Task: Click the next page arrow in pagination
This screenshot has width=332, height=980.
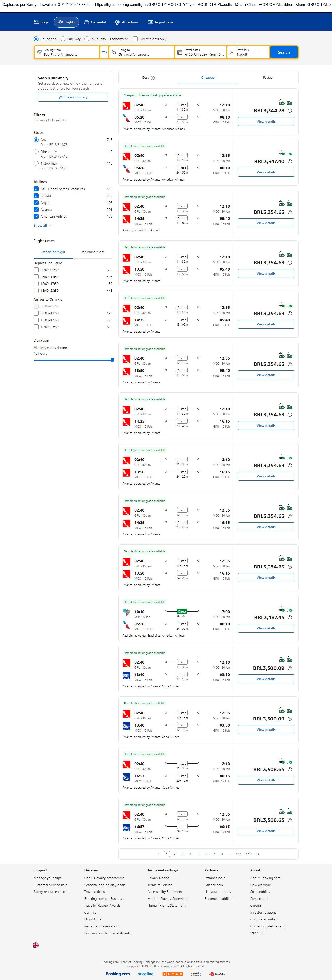Action: pos(258,854)
